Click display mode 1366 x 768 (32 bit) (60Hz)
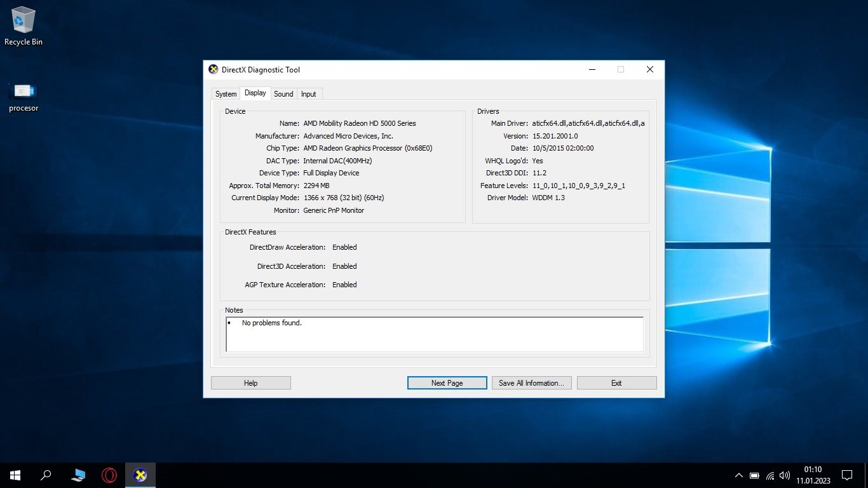 point(344,198)
